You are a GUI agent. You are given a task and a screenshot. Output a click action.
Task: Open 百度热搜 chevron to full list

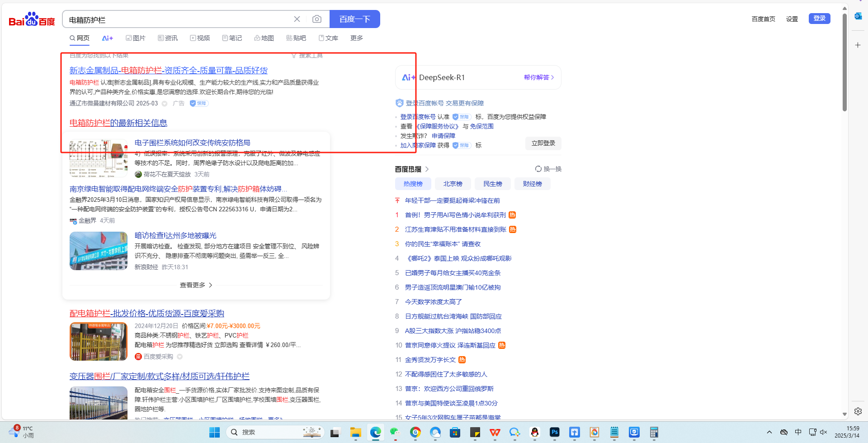coord(427,169)
